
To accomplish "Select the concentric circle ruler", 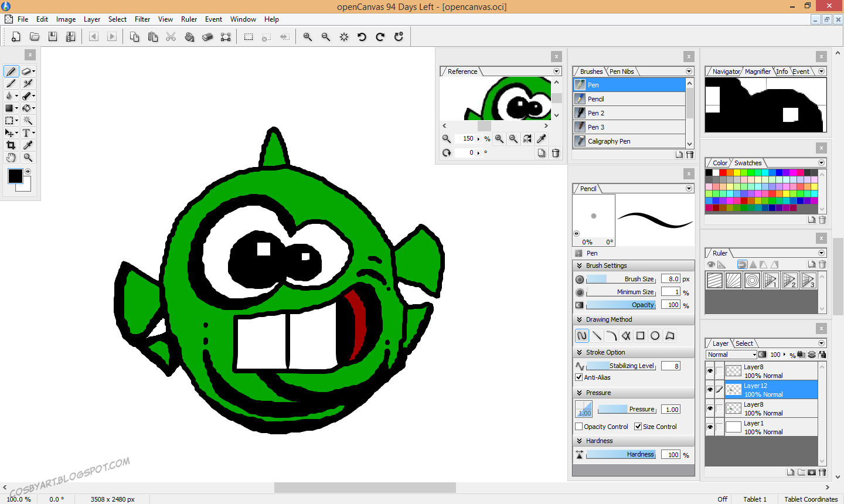I will coord(752,281).
